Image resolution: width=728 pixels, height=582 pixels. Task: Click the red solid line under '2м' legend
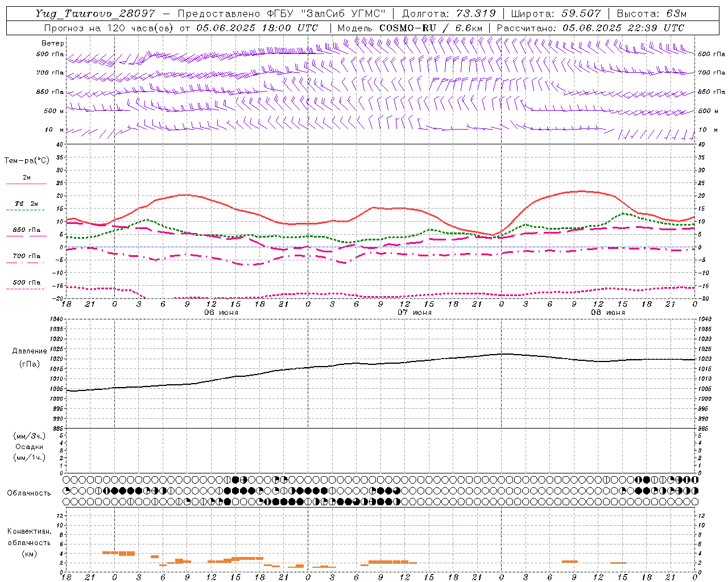[26, 184]
